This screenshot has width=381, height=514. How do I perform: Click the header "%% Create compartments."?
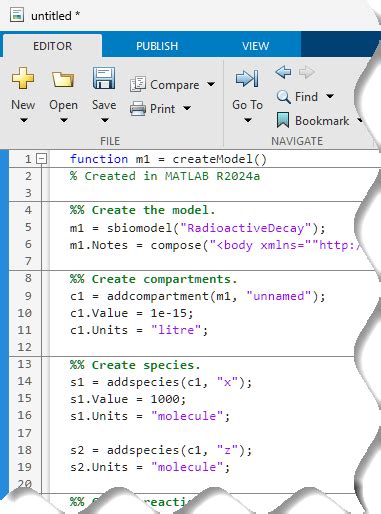tap(154, 279)
